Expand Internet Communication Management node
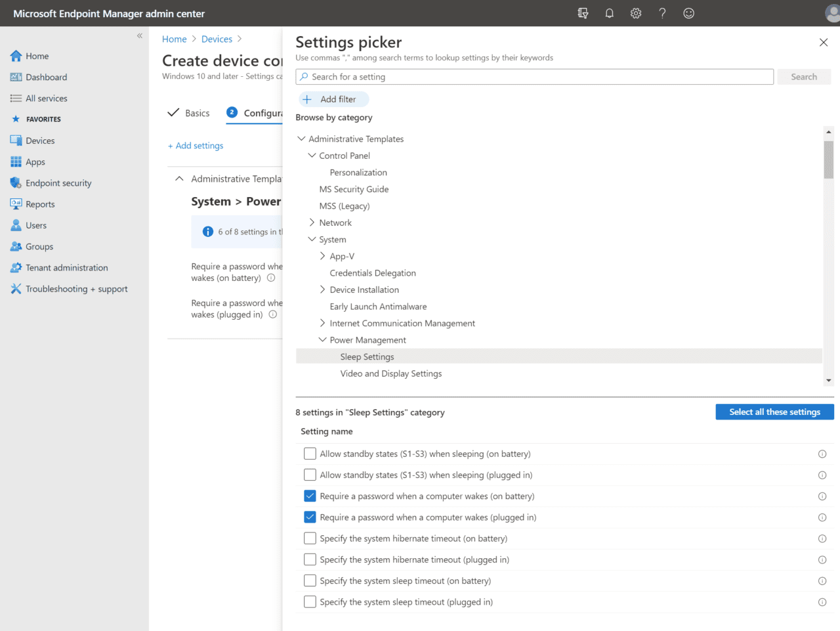The height and width of the screenshot is (631, 840). pos(322,323)
